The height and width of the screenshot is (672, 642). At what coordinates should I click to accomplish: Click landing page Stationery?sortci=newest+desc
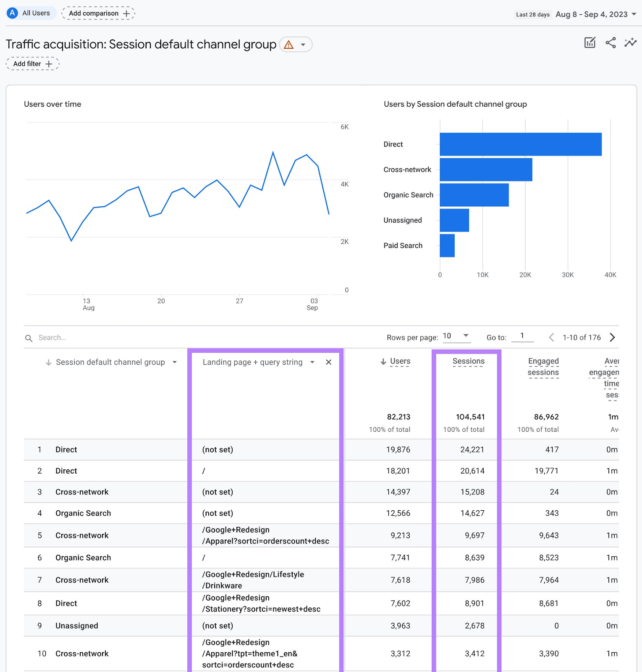click(261, 604)
